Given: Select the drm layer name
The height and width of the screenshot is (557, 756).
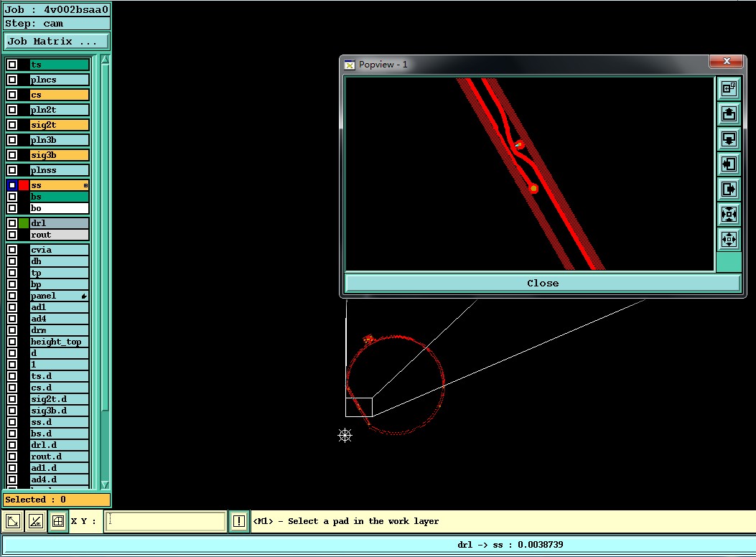Looking at the screenshot, I should pyautogui.click(x=60, y=330).
